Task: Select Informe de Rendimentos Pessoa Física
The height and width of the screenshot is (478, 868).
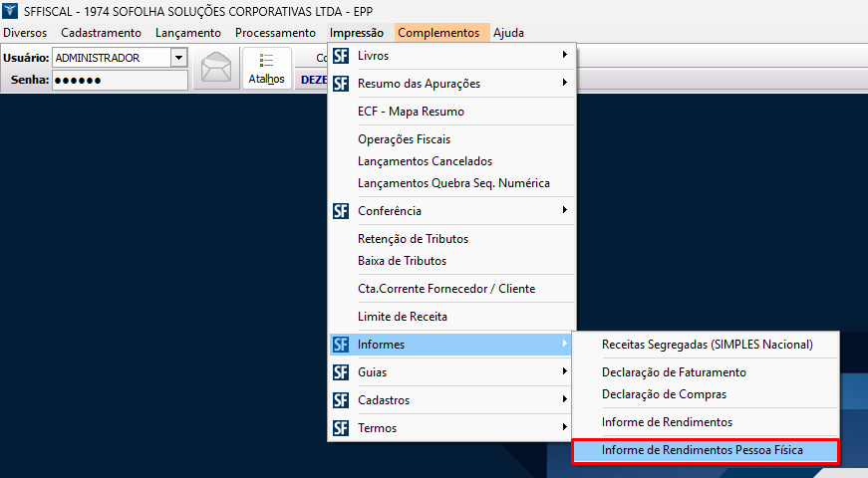Action: tap(703, 451)
